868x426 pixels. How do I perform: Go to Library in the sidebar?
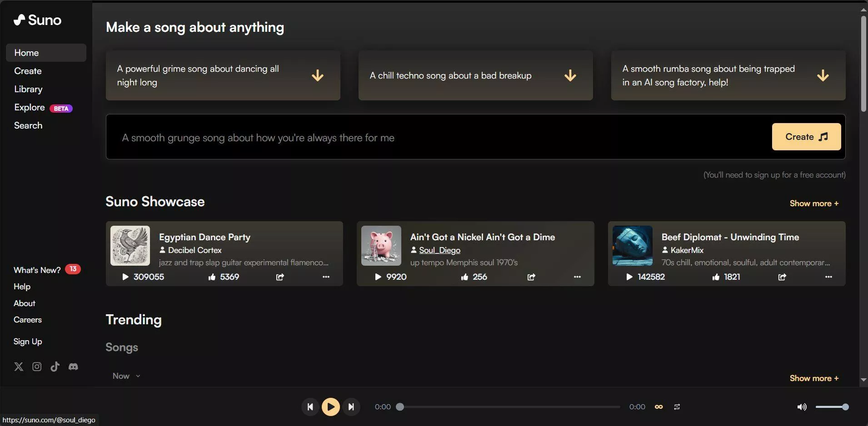pyautogui.click(x=28, y=89)
